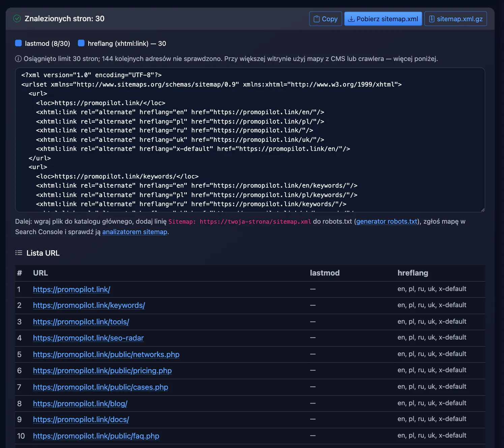Open the promopilot.link/tools/ link
The image size is (504, 448).
pyautogui.click(x=81, y=322)
